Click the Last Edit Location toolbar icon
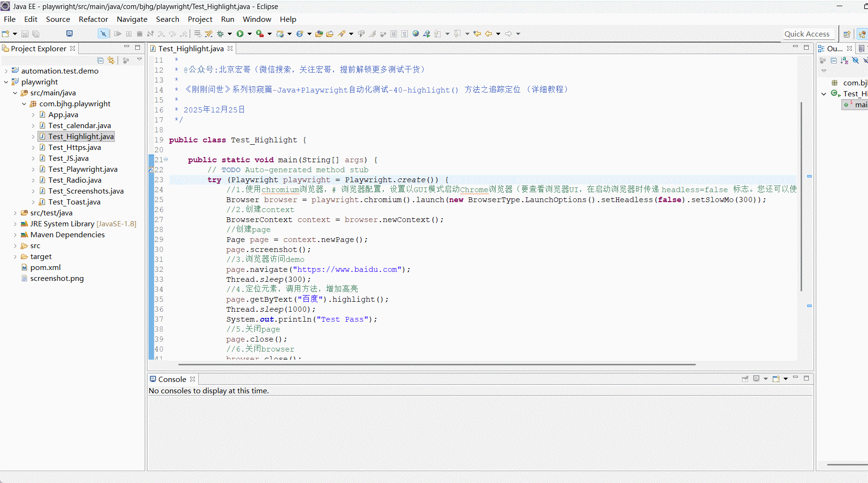This screenshot has height=483, width=868. [477, 34]
